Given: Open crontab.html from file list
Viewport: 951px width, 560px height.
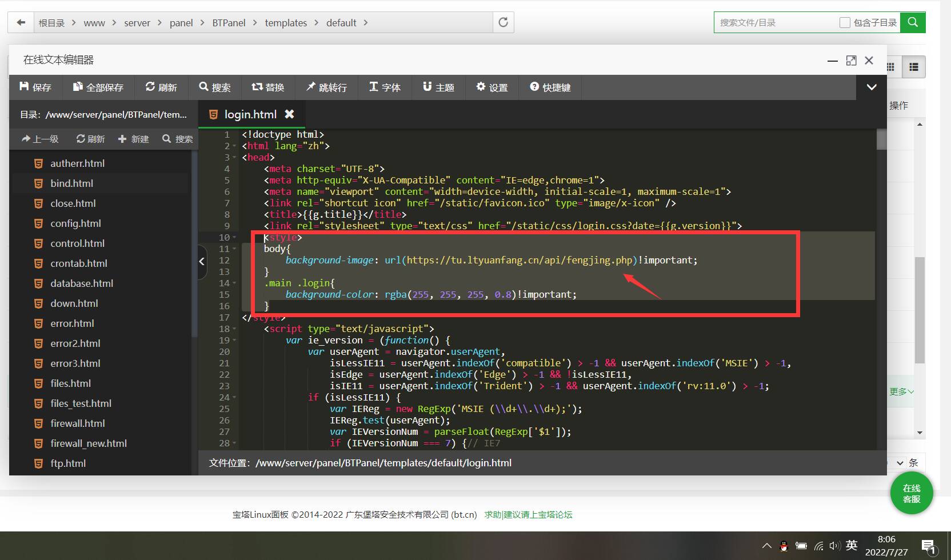Looking at the screenshot, I should (x=79, y=263).
